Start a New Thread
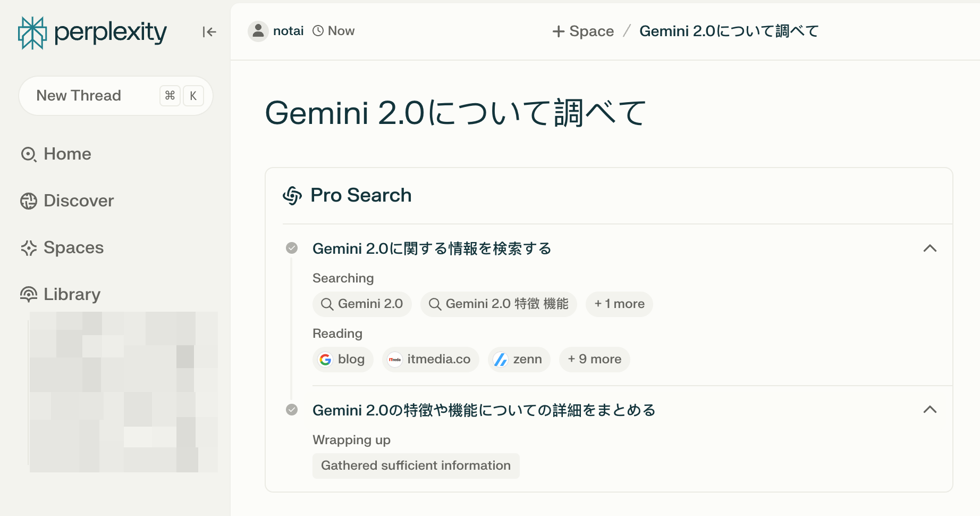980x516 pixels. click(79, 96)
